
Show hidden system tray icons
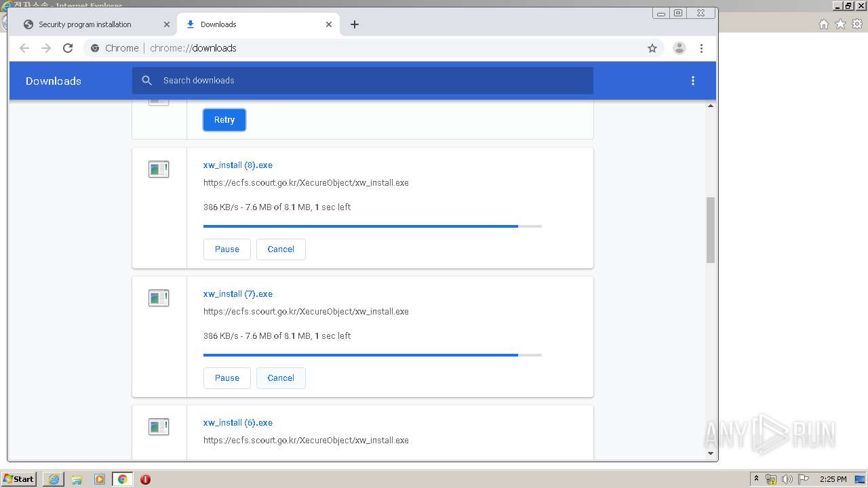756,479
